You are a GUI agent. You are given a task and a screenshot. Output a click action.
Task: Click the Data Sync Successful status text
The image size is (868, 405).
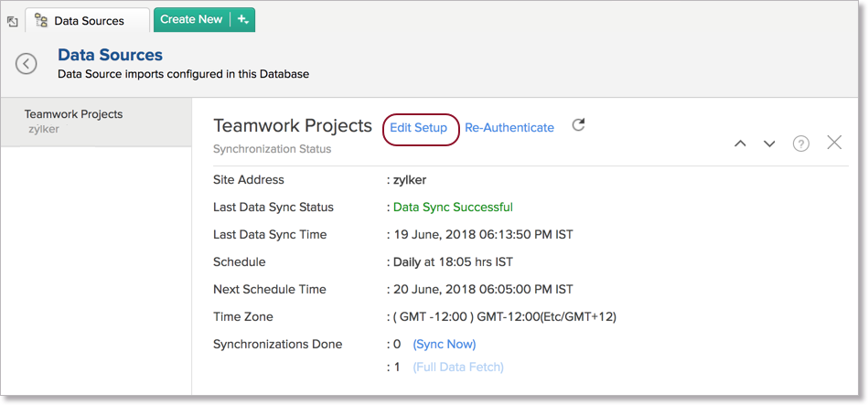453,208
